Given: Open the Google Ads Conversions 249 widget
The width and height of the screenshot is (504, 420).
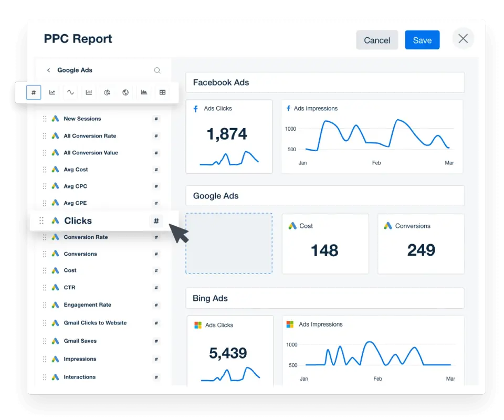Looking at the screenshot, I should pos(421,244).
